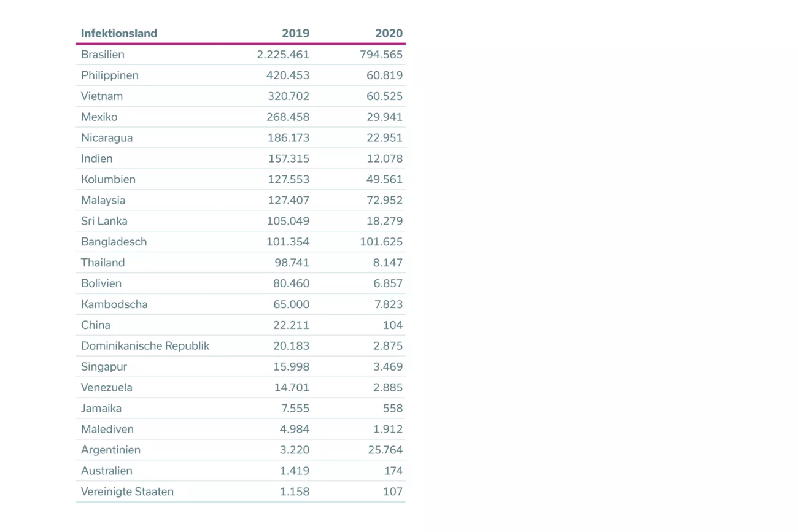Click Vietnam 2020 value 60.525
This screenshot has width=798, height=532.
pos(385,96)
